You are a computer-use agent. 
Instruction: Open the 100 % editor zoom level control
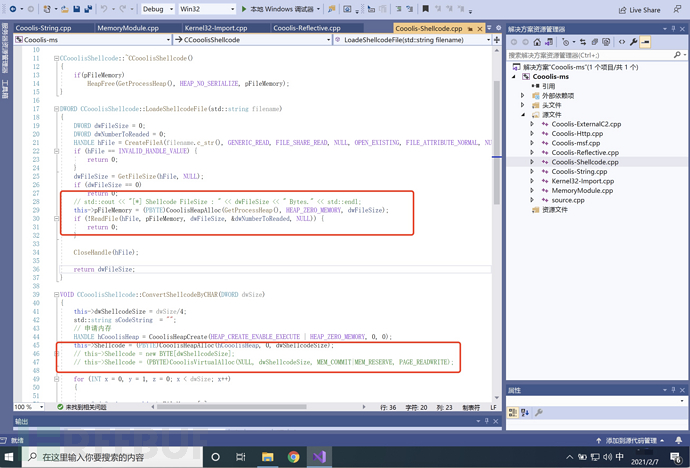29,407
